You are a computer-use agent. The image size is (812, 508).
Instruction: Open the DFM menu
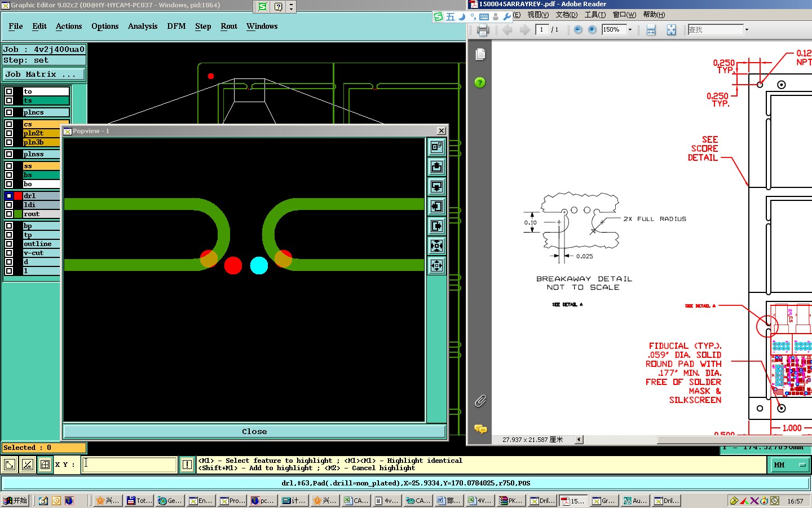point(176,27)
